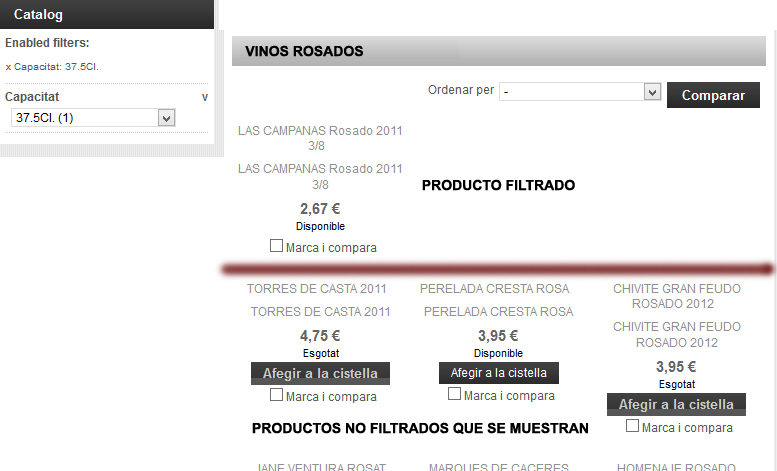Open the lower TORRES DE CASTA 2011 link
Image resolution: width=777 pixels, height=471 pixels.
[321, 312]
